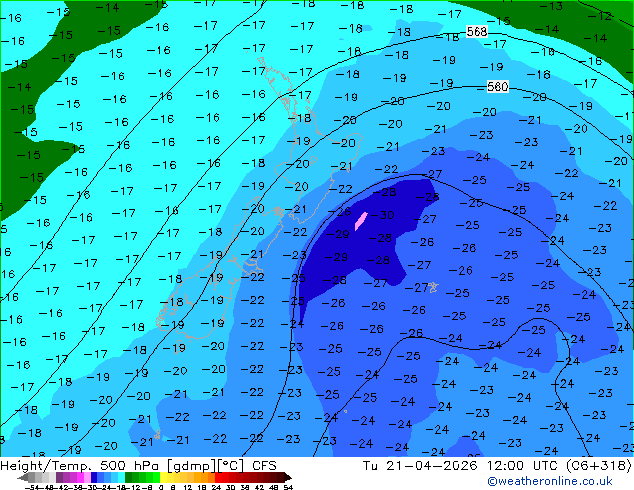This screenshot has height=490, width=634.
Task: Click the weatheronline.co.uk copyright link
Action: [549, 481]
